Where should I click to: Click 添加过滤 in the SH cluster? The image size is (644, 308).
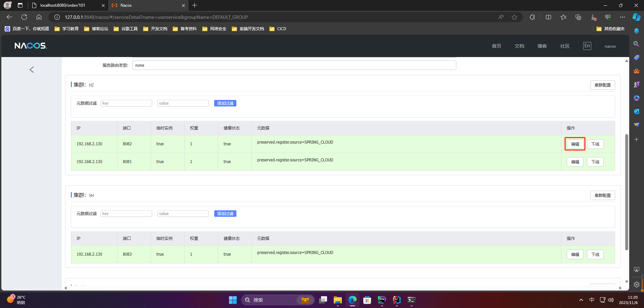point(225,214)
